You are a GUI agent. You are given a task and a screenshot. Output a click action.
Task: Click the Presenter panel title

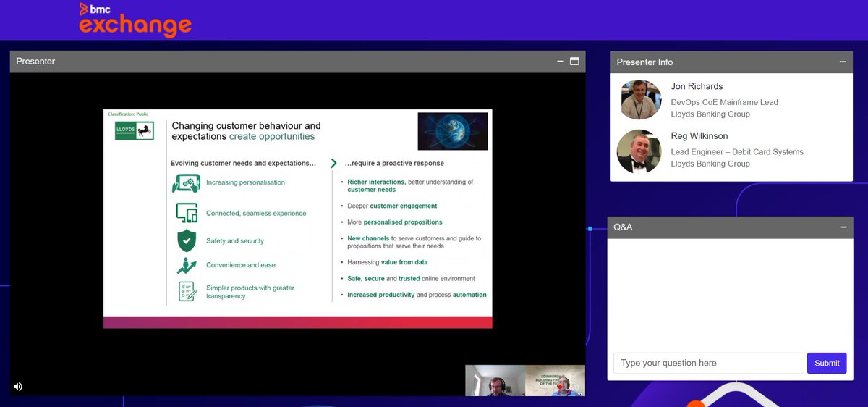point(35,62)
